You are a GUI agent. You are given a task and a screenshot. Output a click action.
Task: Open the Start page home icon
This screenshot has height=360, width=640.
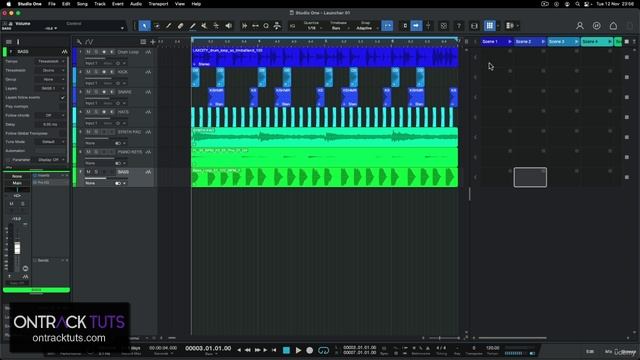pyautogui.click(x=613, y=26)
